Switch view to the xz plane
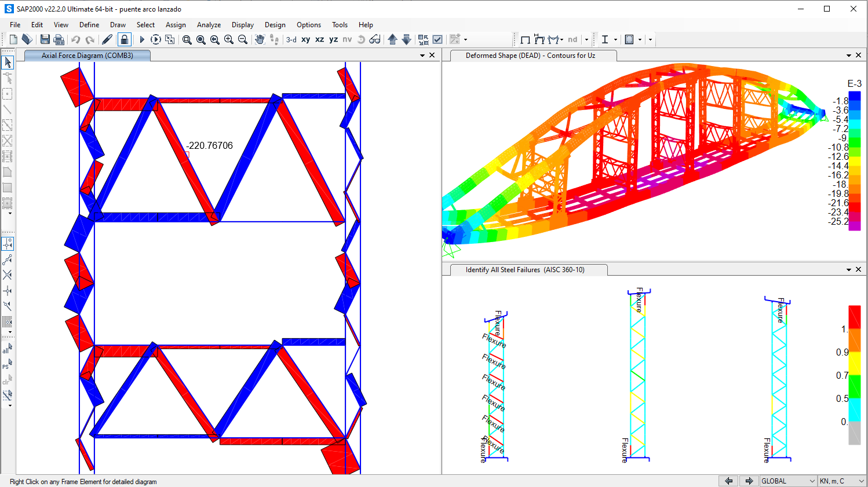The height and width of the screenshot is (487, 868). coord(319,39)
